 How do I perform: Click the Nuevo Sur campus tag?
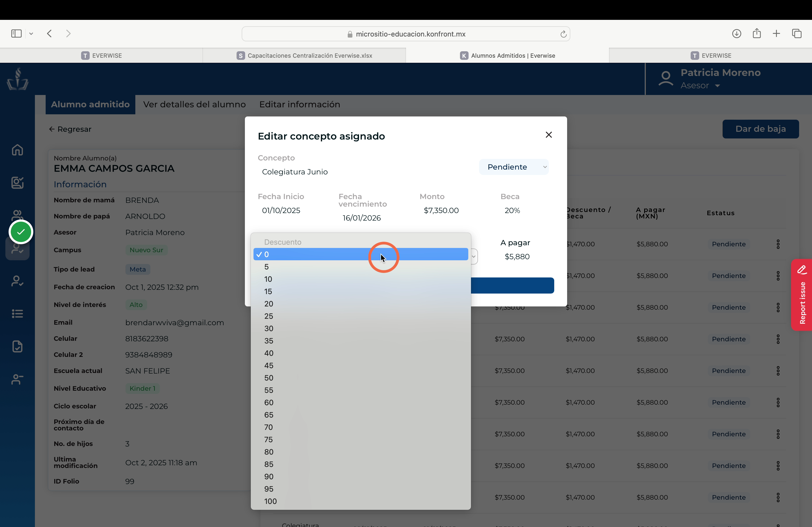pos(146,250)
